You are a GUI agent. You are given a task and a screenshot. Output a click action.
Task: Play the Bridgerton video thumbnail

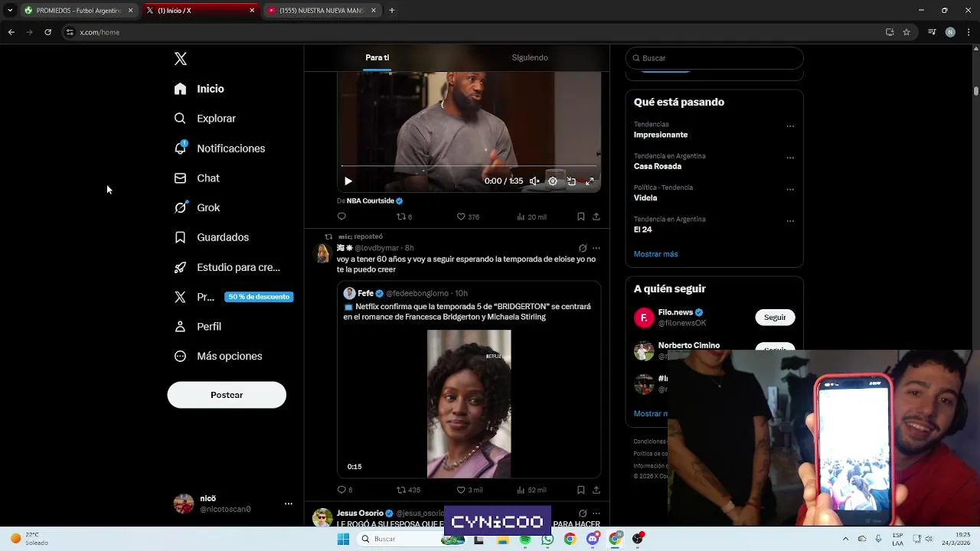pyautogui.click(x=469, y=403)
